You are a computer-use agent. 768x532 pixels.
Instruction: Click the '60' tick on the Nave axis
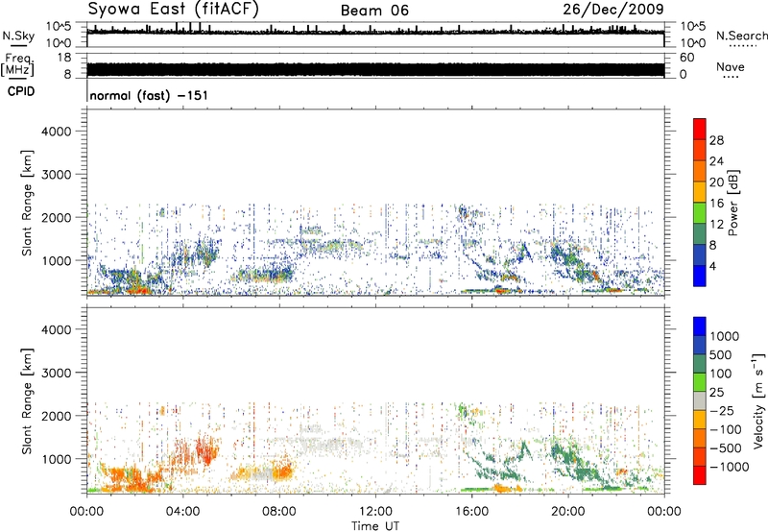pos(686,58)
